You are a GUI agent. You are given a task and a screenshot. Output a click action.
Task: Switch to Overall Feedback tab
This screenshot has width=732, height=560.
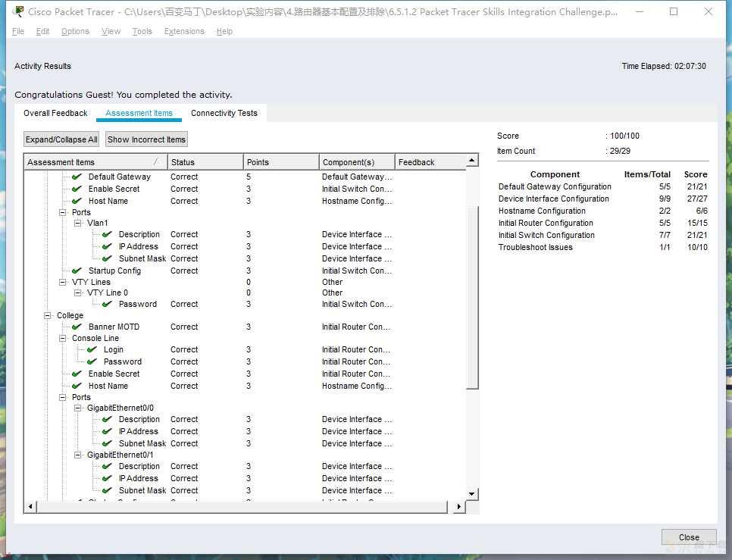(x=55, y=113)
